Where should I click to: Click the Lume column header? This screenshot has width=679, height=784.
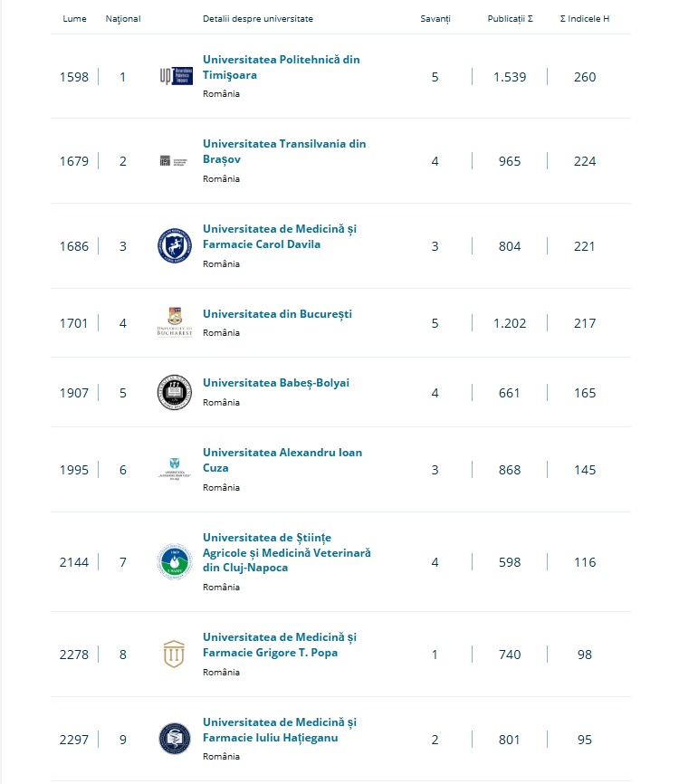pos(74,19)
